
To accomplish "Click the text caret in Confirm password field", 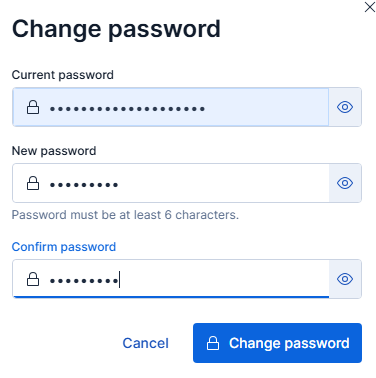I will click(119, 279).
